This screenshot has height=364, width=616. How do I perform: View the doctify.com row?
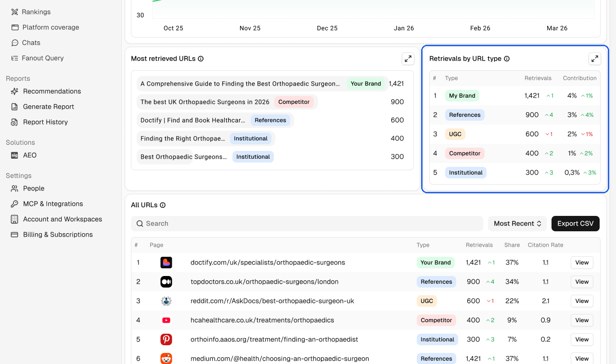(582, 263)
